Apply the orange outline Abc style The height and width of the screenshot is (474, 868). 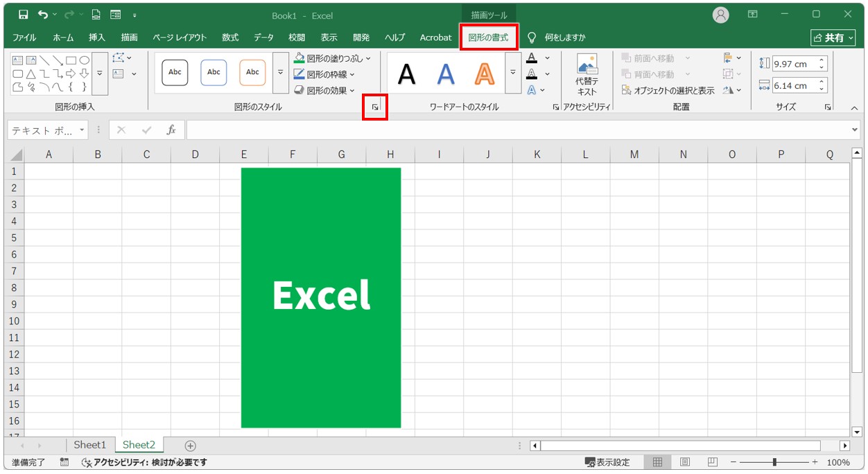pyautogui.click(x=252, y=72)
